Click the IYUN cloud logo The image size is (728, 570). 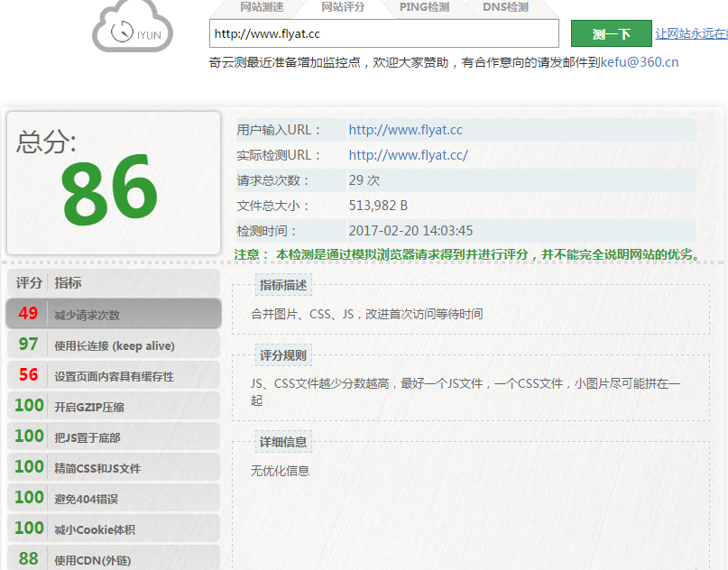pyautogui.click(x=133, y=26)
